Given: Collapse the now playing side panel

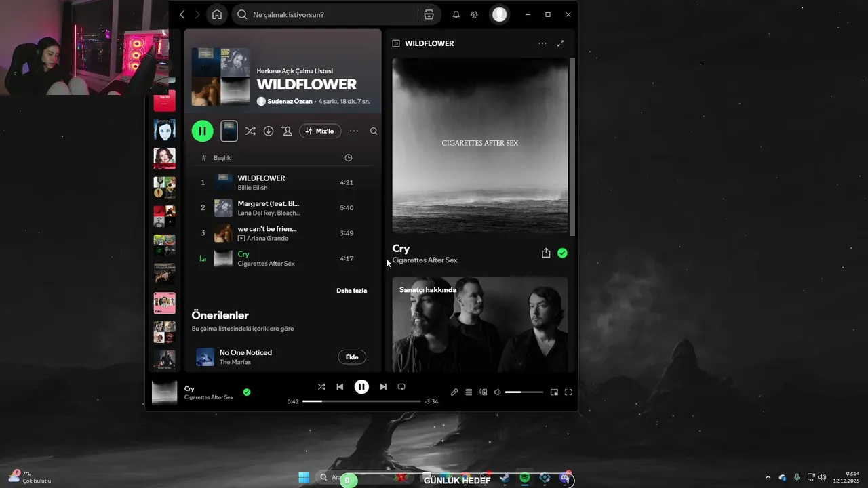Looking at the screenshot, I should click(x=396, y=43).
